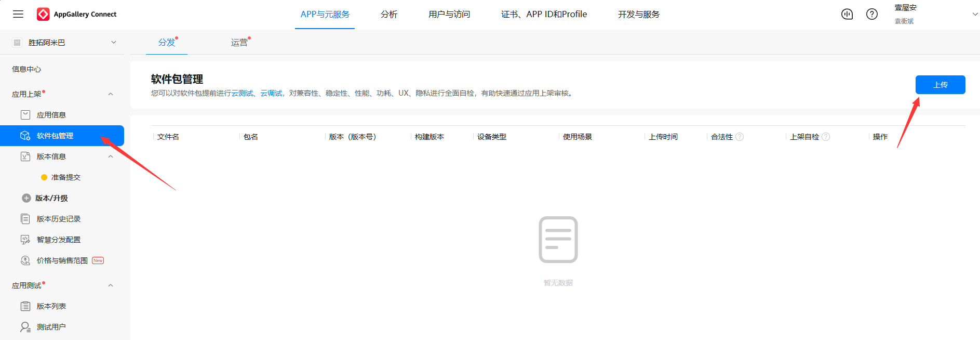Click the 智慧分发配置 icon
The height and width of the screenshot is (340, 980).
pyautogui.click(x=25, y=240)
